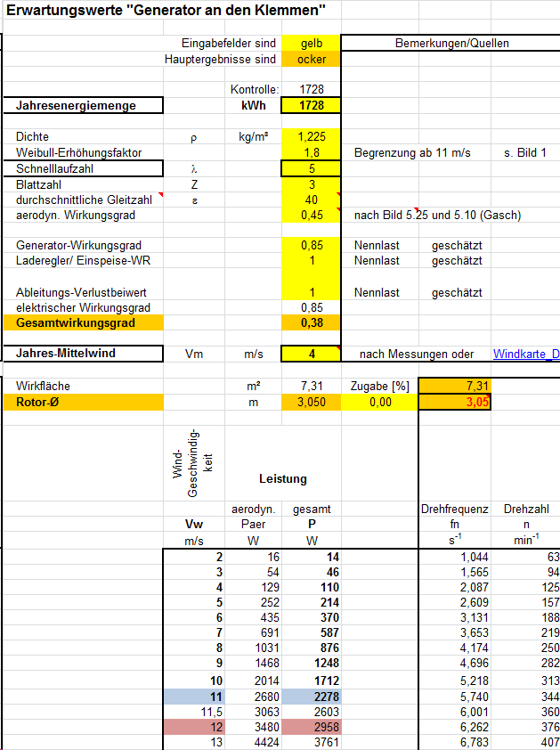
Task: Select the Ableitungs-Verlustbeiwert value cell
Action: point(311,292)
